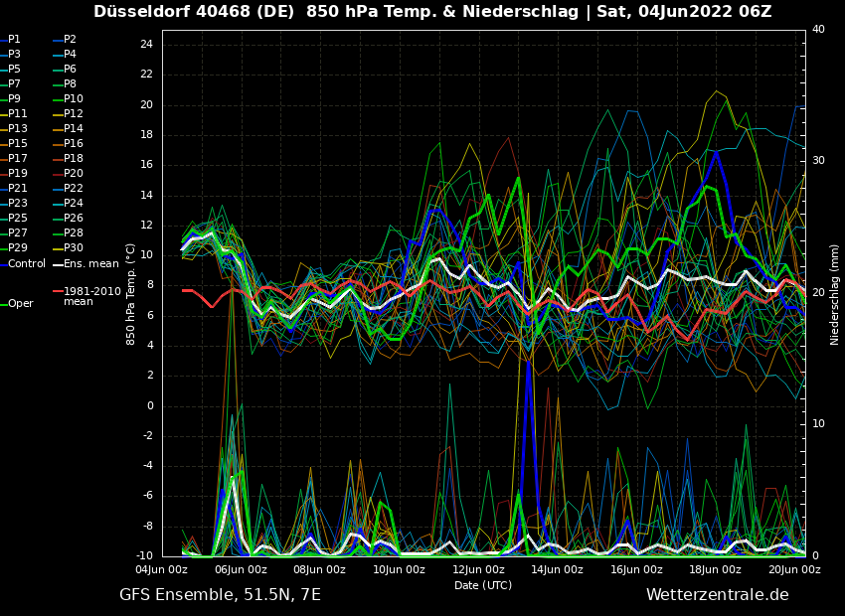Click the Niederschlag (mm) right axis title
The height and width of the screenshot is (616, 845).
point(835,294)
